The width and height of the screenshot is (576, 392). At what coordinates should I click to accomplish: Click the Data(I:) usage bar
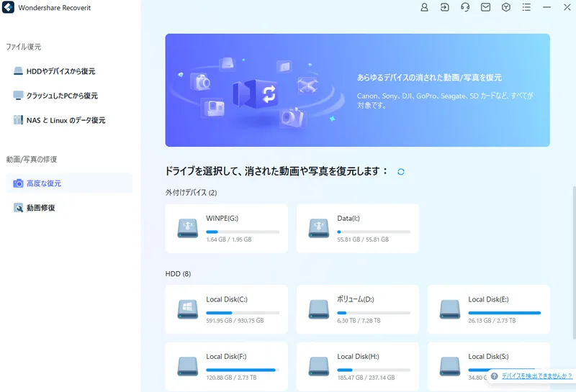click(374, 232)
